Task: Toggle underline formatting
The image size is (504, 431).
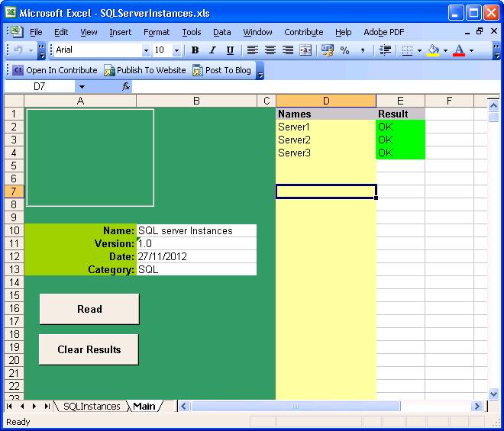Action: (230, 50)
